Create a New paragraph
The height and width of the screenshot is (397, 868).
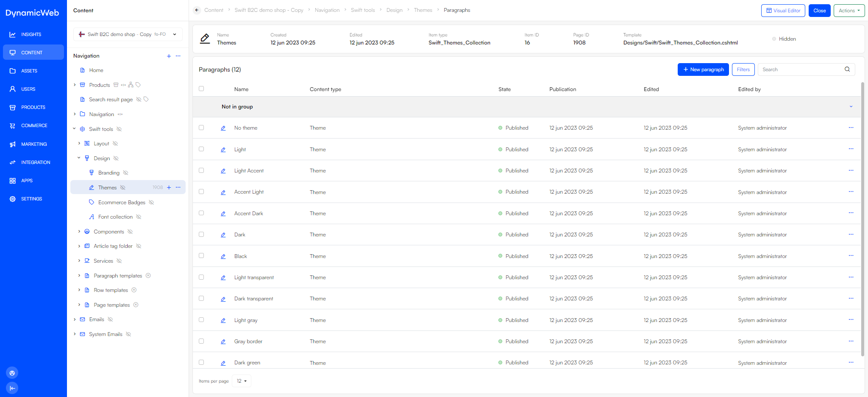click(703, 69)
